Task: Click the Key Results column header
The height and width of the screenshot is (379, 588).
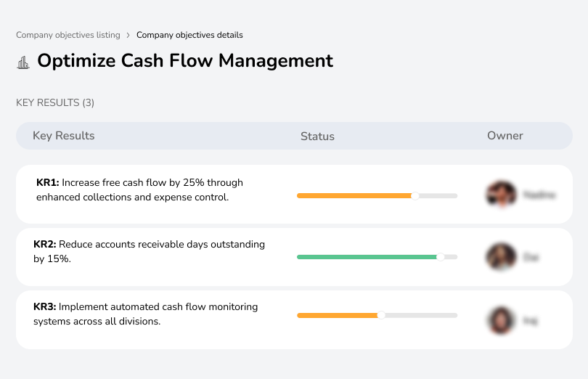Action: [x=63, y=136]
